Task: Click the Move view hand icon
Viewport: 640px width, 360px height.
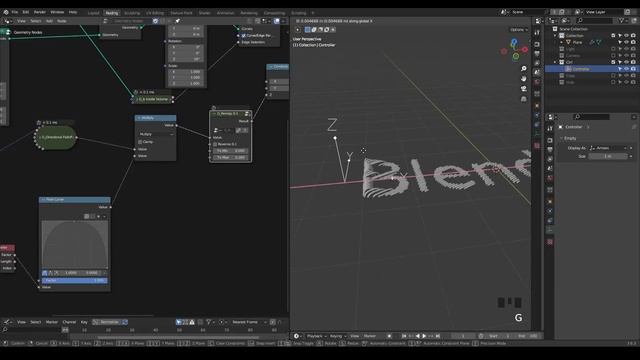Action: [x=524, y=78]
